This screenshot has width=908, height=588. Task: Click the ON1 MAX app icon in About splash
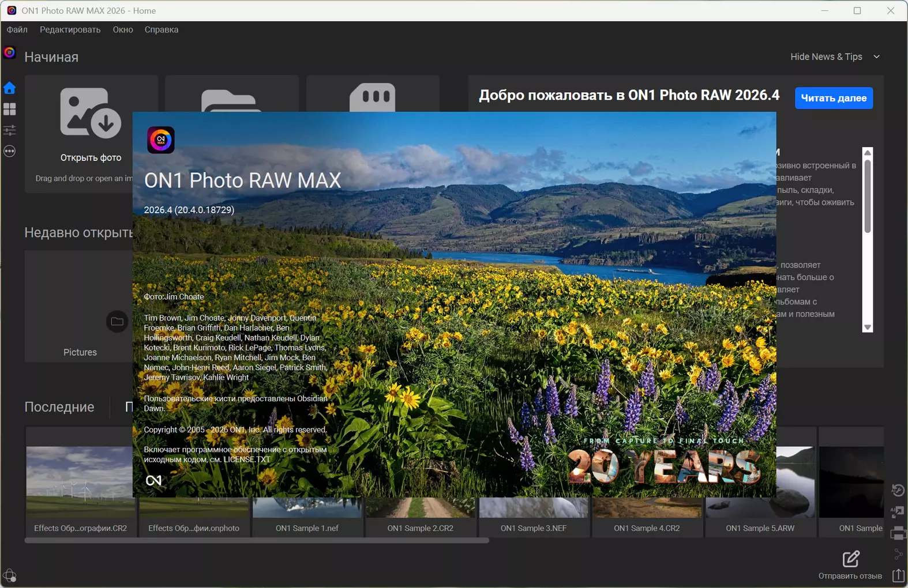click(161, 140)
